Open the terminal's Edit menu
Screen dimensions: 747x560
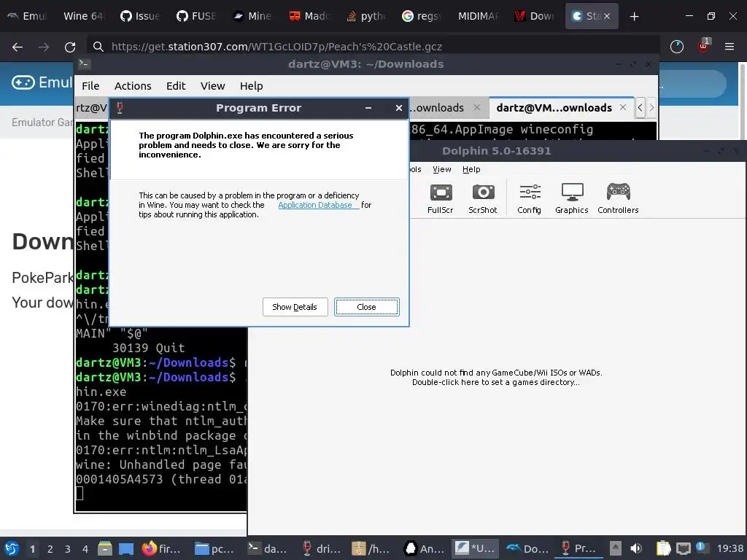pyautogui.click(x=175, y=86)
